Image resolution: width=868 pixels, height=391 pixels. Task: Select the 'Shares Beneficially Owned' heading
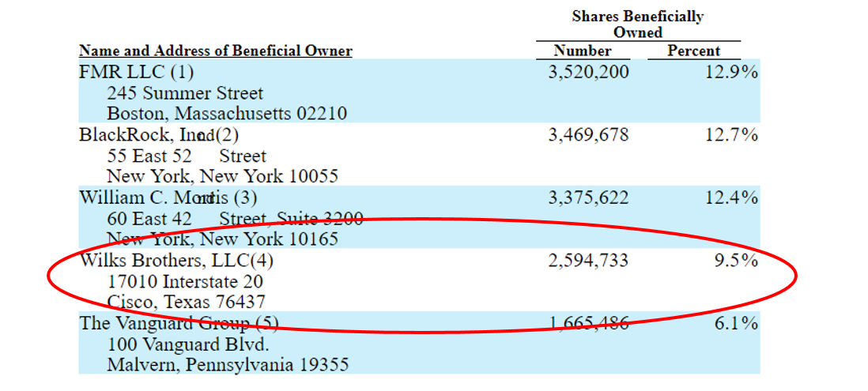coord(638,24)
